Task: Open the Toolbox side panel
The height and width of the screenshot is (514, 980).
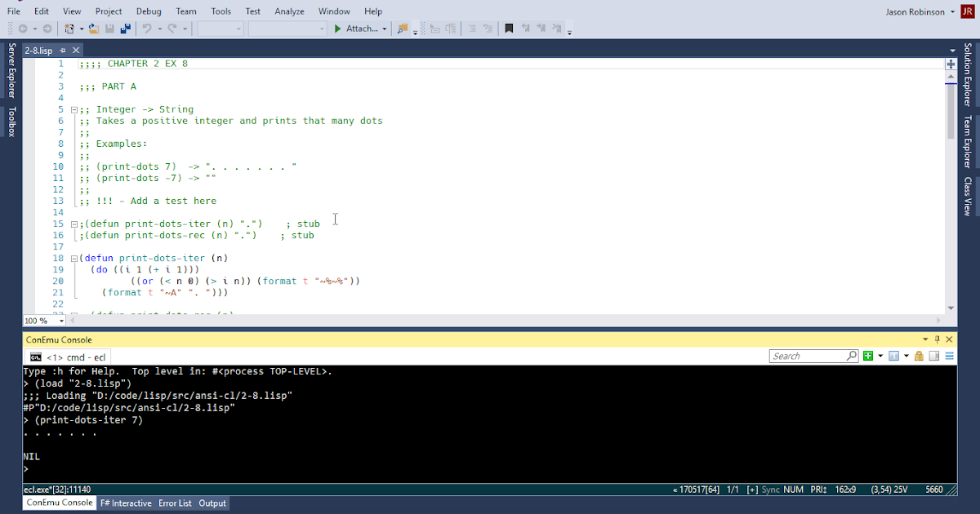Action: pos(11,122)
